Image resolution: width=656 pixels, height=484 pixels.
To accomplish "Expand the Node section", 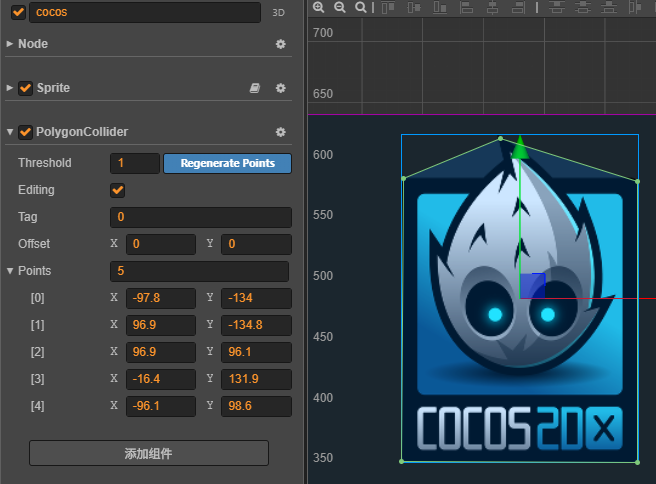I will pos(10,44).
